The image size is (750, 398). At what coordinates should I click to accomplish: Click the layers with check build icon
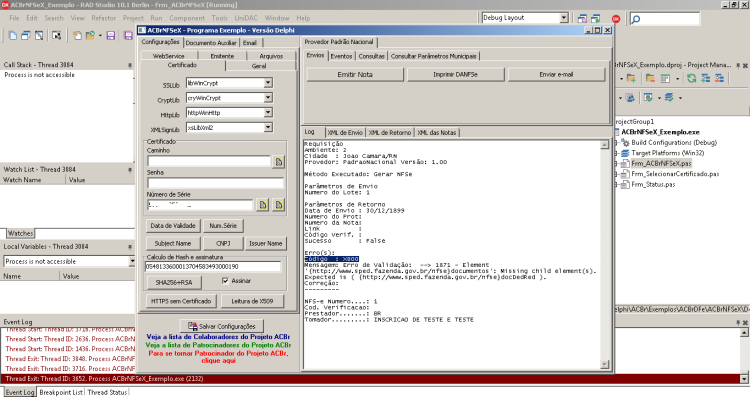coord(669,98)
